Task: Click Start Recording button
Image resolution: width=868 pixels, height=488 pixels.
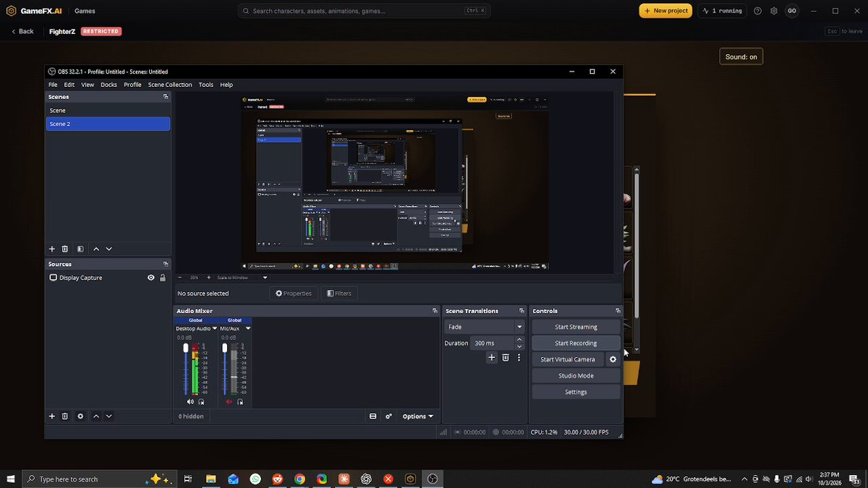Action: pyautogui.click(x=576, y=343)
